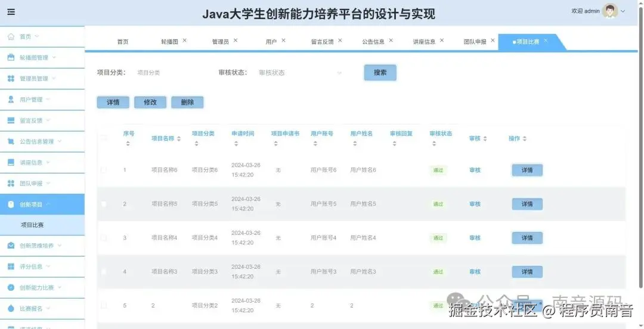This screenshot has width=644, height=329.
Task: Click 通过 status tag in 项目名称6 row
Action: pyautogui.click(x=438, y=170)
